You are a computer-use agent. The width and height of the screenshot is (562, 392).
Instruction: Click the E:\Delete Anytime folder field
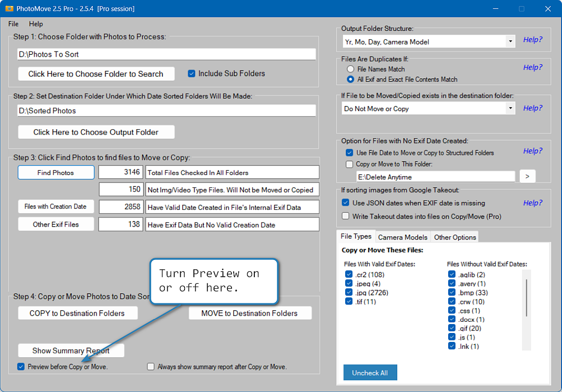tap(436, 177)
